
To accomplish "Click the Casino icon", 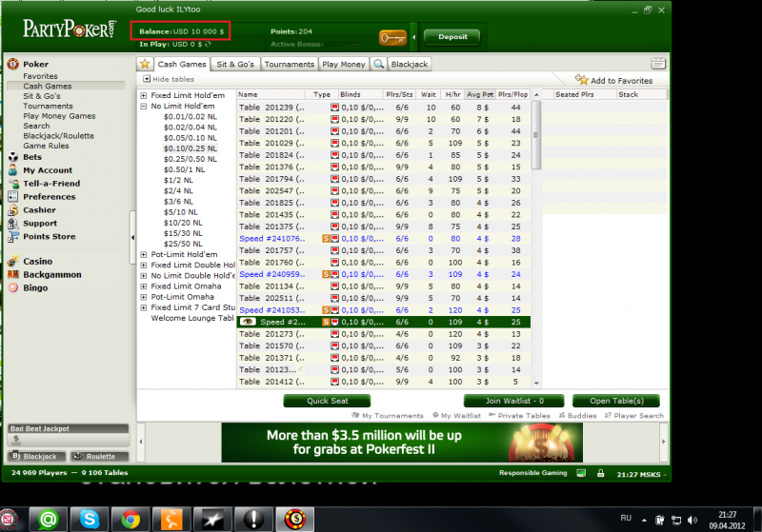I will 13,261.
